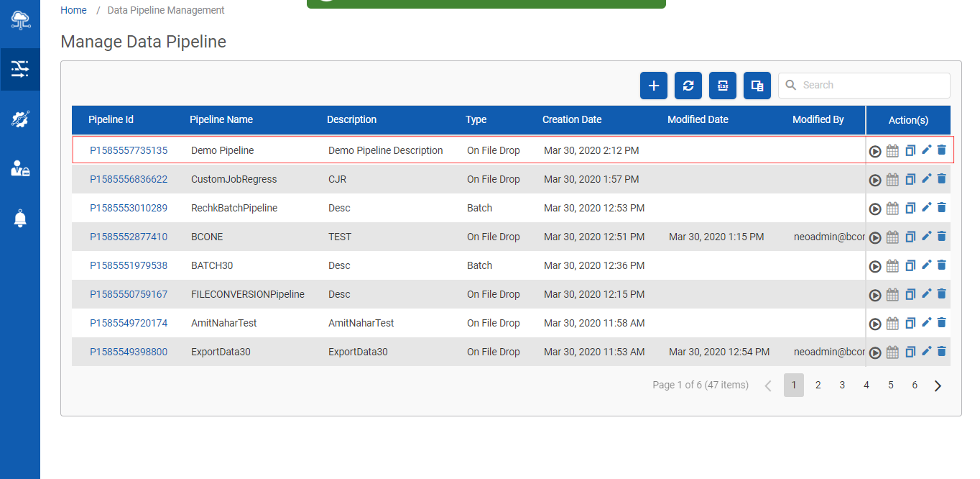Click the column chooser toolbar button

pyautogui.click(x=757, y=86)
